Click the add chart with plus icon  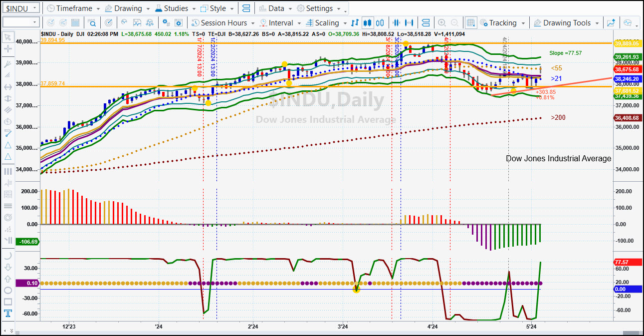coord(611,23)
